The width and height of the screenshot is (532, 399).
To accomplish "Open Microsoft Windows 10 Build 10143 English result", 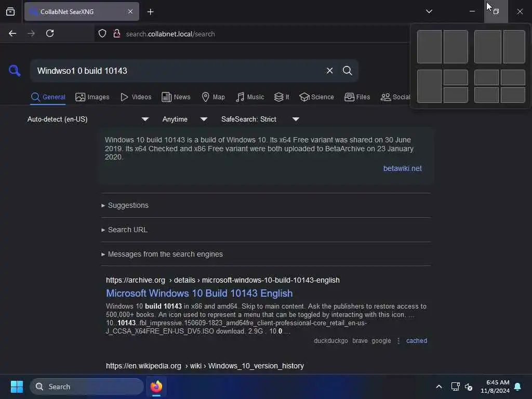I will 199,293.
